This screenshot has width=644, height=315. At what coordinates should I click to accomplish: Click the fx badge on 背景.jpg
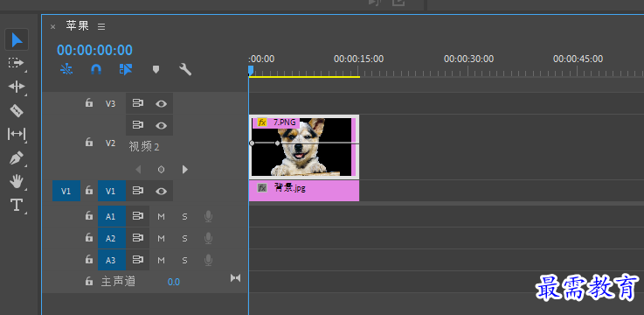[x=262, y=188]
